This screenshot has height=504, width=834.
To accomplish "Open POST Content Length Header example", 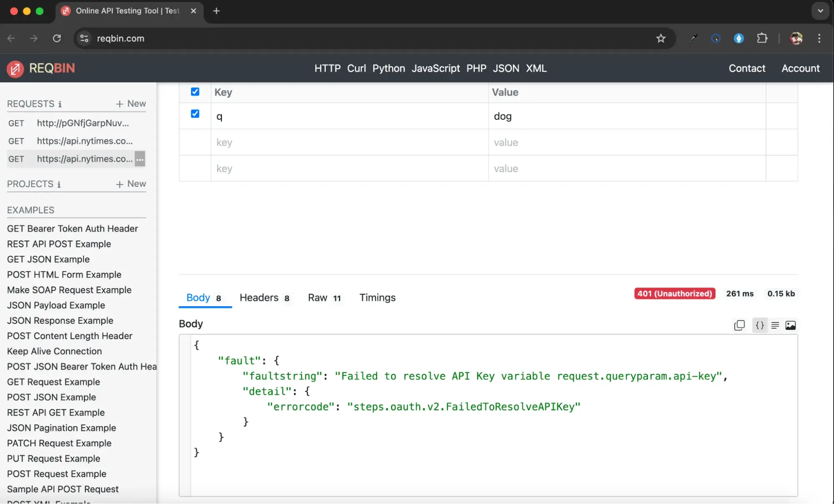I will tap(70, 336).
